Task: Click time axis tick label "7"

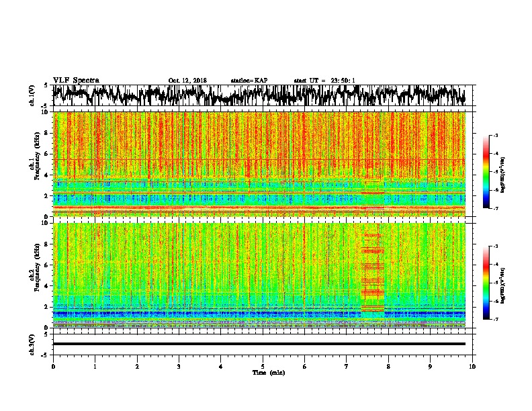Action: [x=347, y=367]
